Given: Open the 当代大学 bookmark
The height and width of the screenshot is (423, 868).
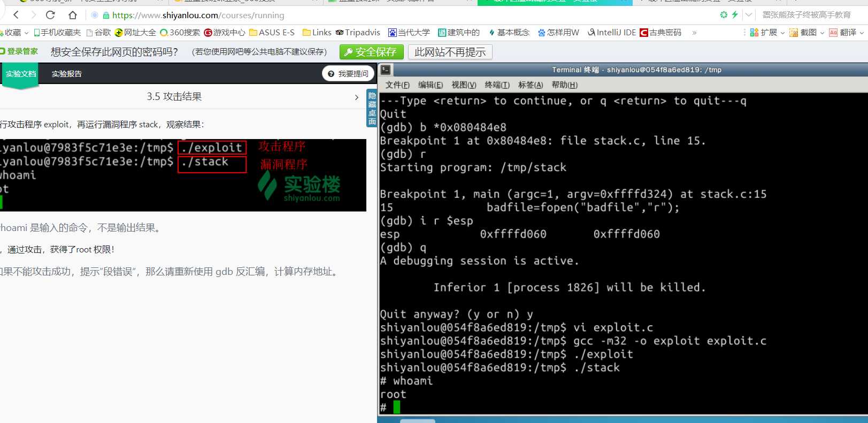Looking at the screenshot, I should pos(409,33).
